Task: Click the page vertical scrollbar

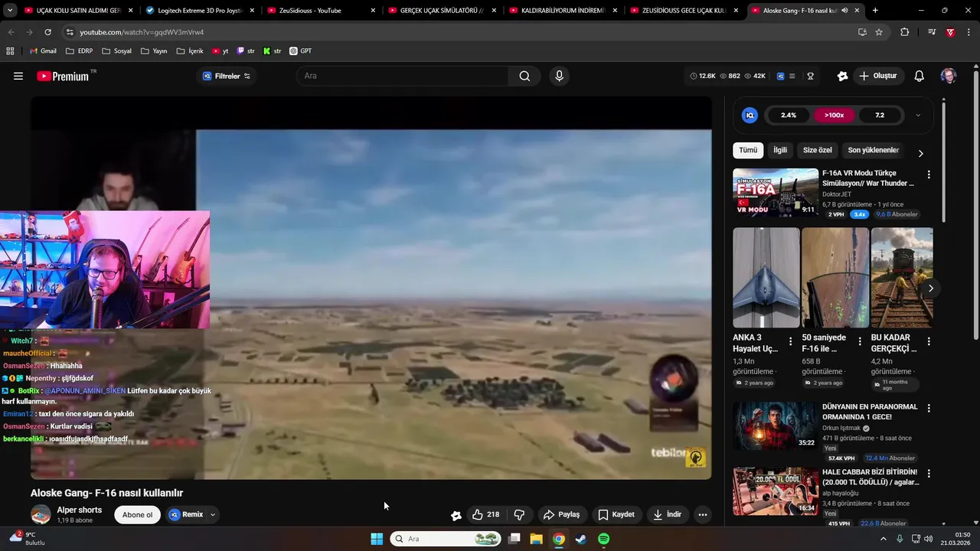Action: [975, 207]
